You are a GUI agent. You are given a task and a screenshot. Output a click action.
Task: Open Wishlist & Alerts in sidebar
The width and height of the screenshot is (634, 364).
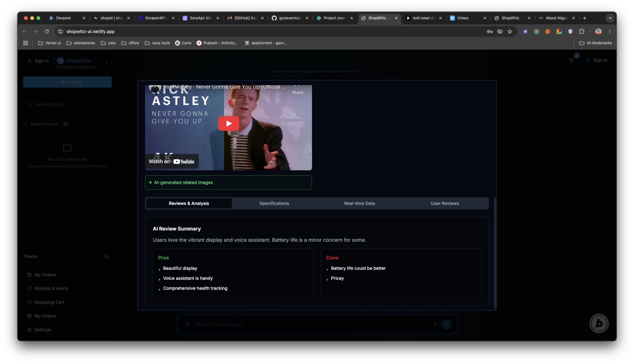pyautogui.click(x=51, y=288)
